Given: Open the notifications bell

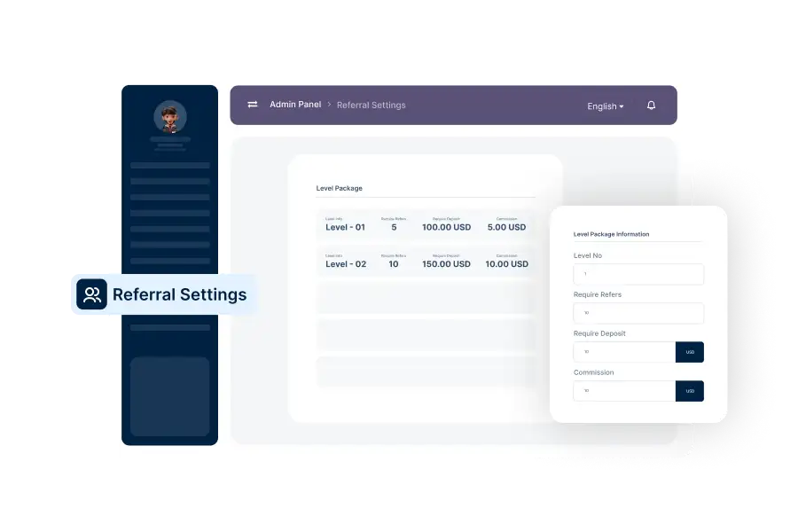Looking at the screenshot, I should coord(651,106).
